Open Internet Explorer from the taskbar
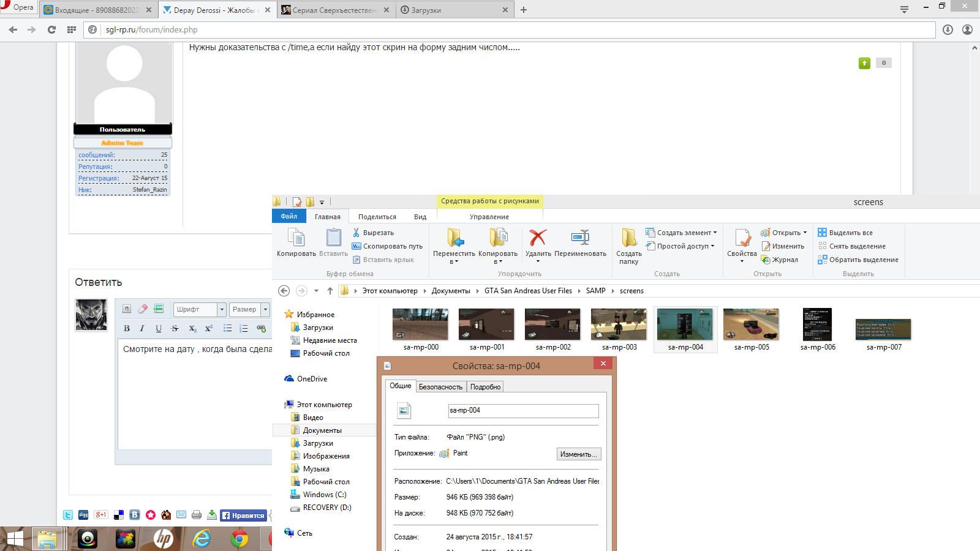Image resolution: width=980 pixels, height=551 pixels. pos(202,539)
